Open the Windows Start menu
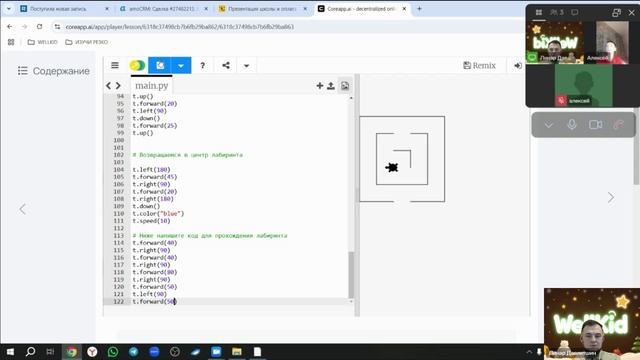Viewport: 640px width, 360px height. (10, 351)
